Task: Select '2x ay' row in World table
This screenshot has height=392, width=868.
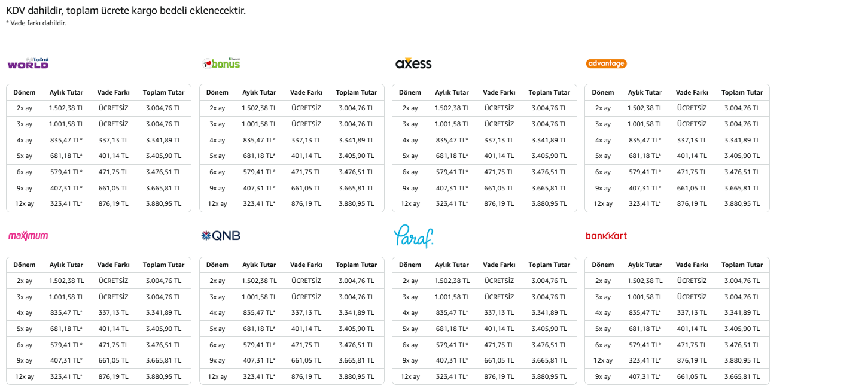Action: tap(99, 108)
